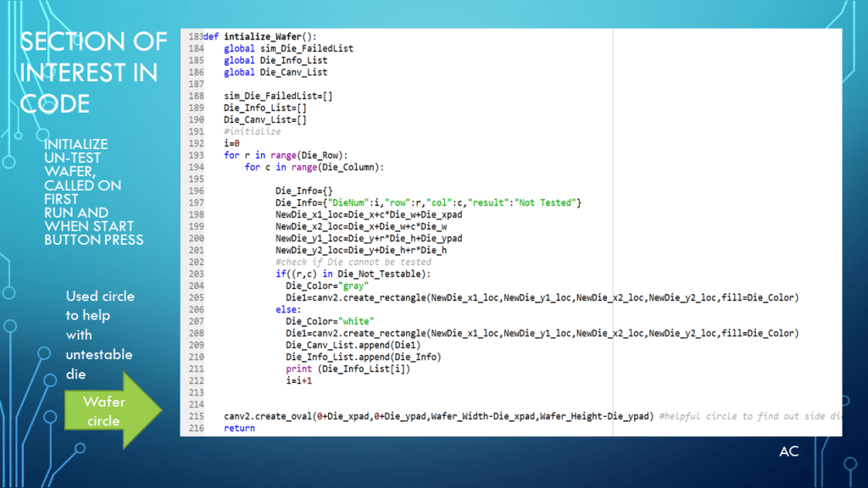Click the slide title "Section of Interest in Code"

pyautogui.click(x=93, y=72)
